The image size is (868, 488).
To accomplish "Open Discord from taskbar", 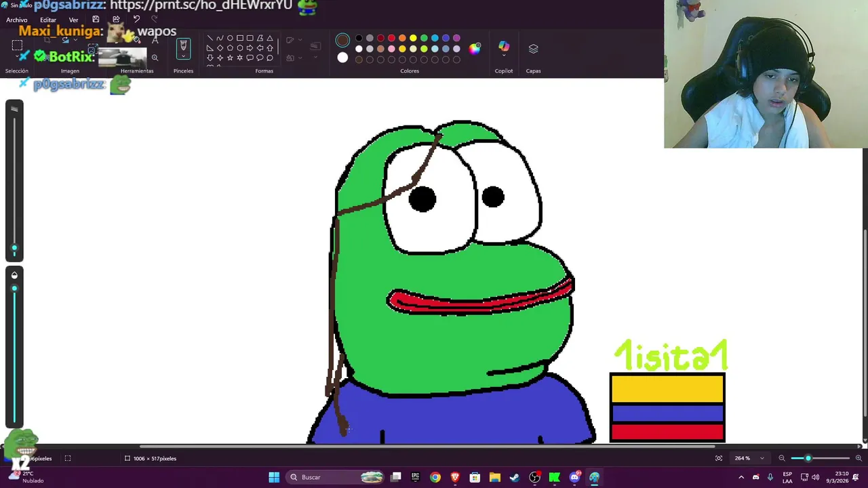I will pyautogui.click(x=574, y=477).
